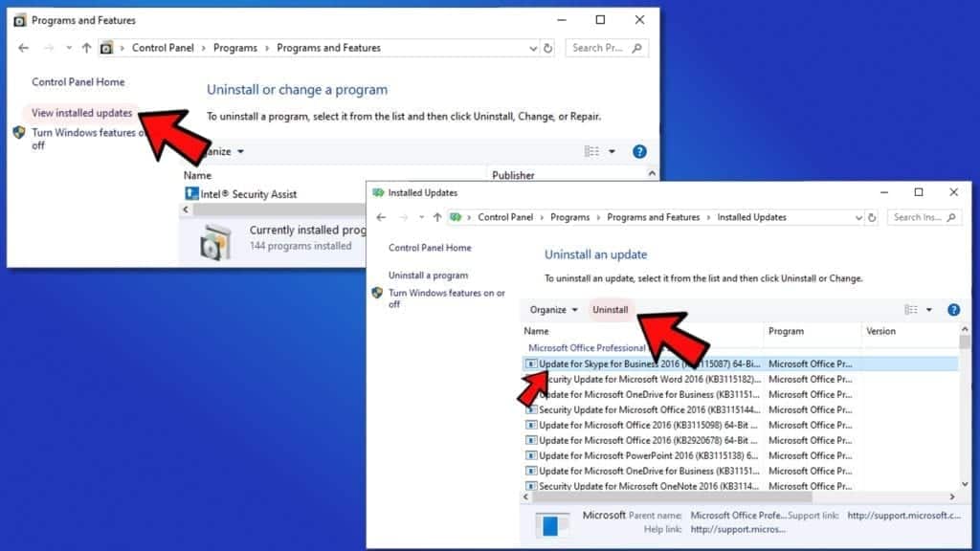Select Security Update for Microsoft Office 2016 KB3115144 row
The width and height of the screenshot is (980, 551).
point(740,409)
